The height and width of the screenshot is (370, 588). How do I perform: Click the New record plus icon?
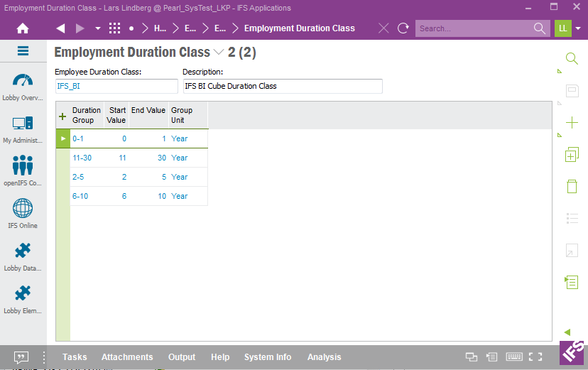pos(572,123)
